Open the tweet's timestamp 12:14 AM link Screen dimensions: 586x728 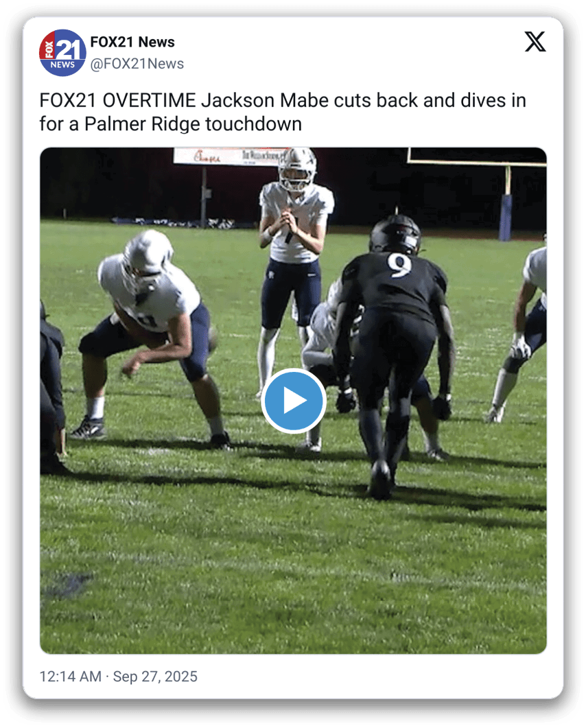click(x=70, y=677)
